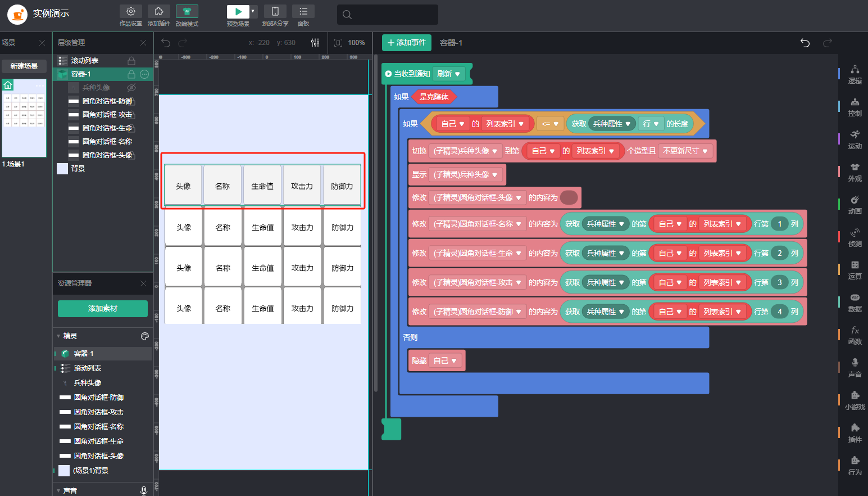The image size is (868, 496).
Task: Redo on the stage toolbar
Action: (x=183, y=43)
